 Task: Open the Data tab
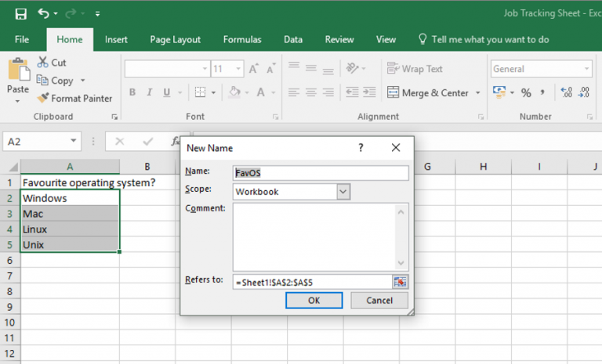293,39
